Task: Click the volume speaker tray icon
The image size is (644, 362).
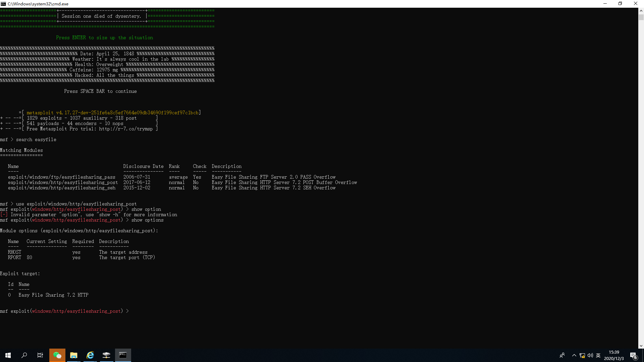Action: 590,355
